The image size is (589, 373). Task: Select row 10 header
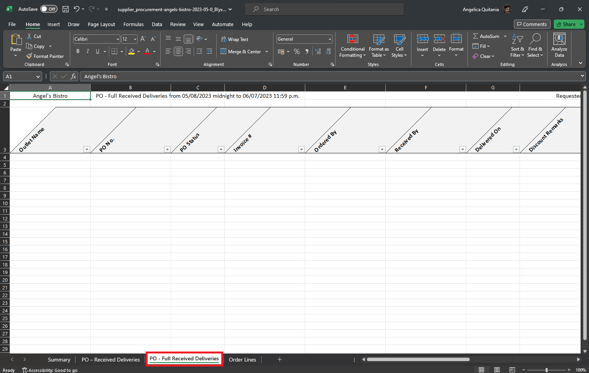(5, 203)
